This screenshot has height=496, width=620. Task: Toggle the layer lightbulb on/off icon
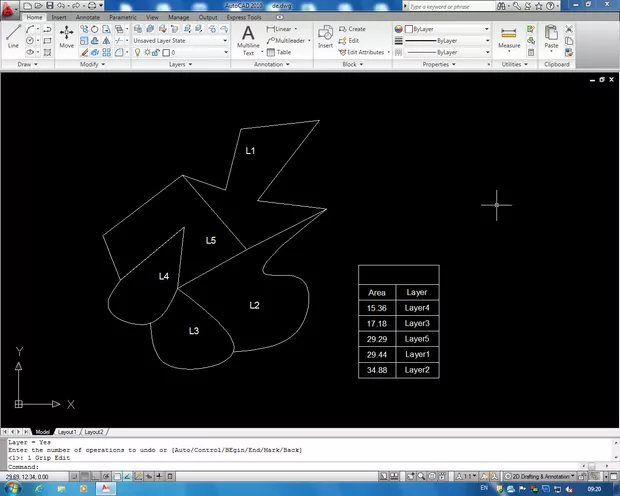(x=139, y=52)
